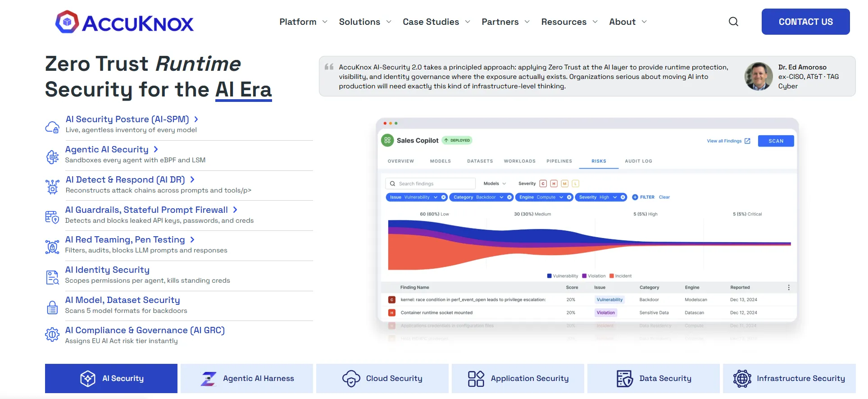
Task: Open the Models dropdown in findings panel
Action: click(x=495, y=183)
